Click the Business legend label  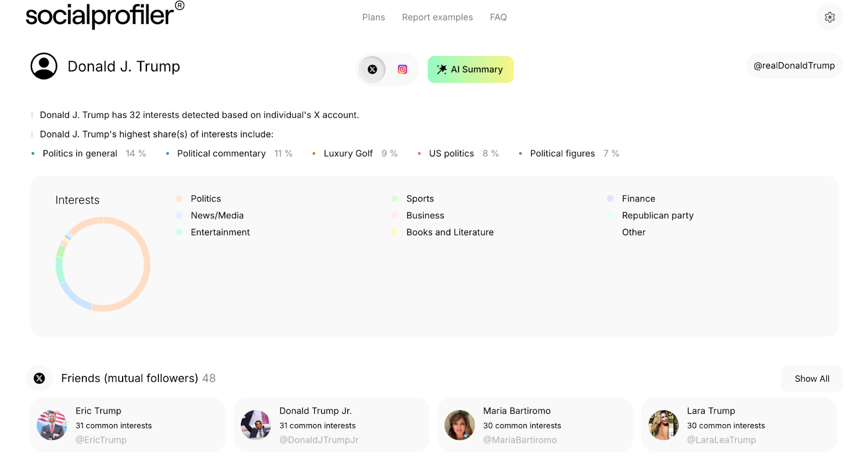(x=425, y=216)
